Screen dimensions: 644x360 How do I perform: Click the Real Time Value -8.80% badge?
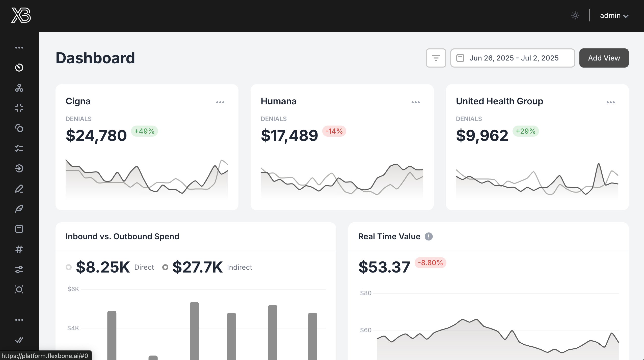click(x=431, y=263)
